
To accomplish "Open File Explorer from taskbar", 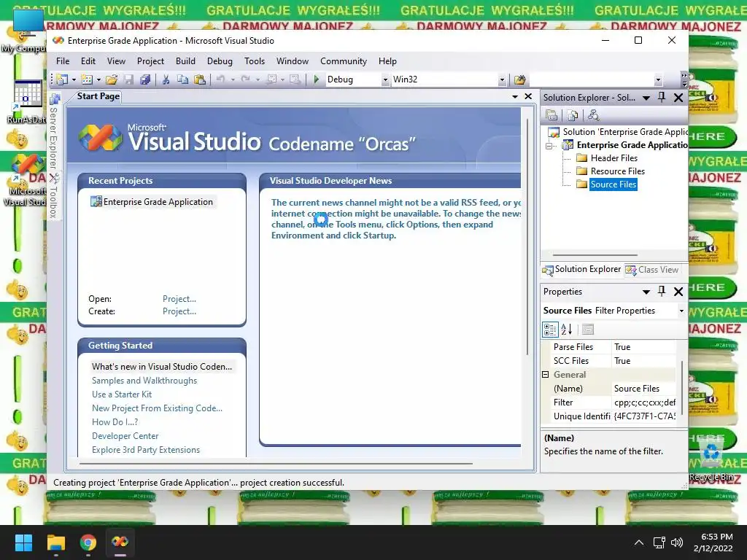I will coord(55,542).
